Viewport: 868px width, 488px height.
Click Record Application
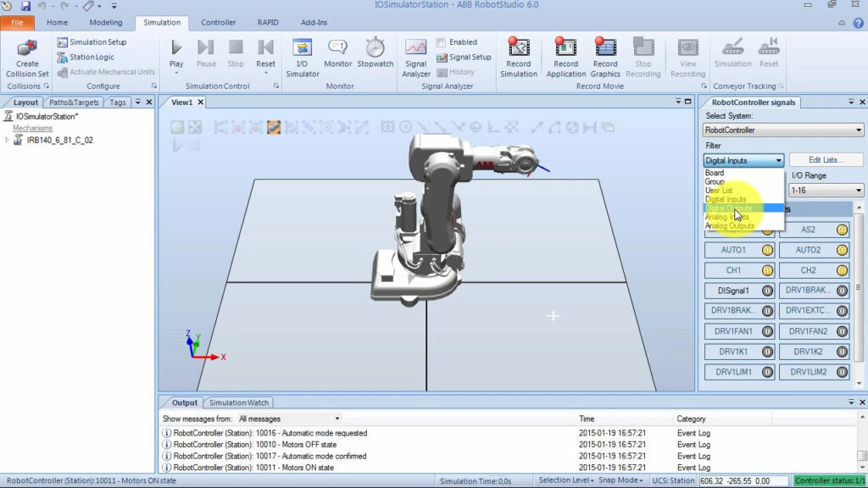(x=565, y=58)
